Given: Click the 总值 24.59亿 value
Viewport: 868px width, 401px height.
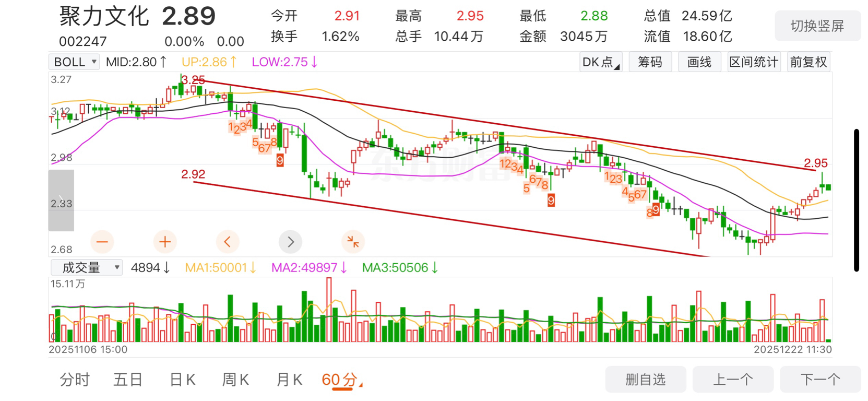Looking at the screenshot, I should [x=688, y=16].
